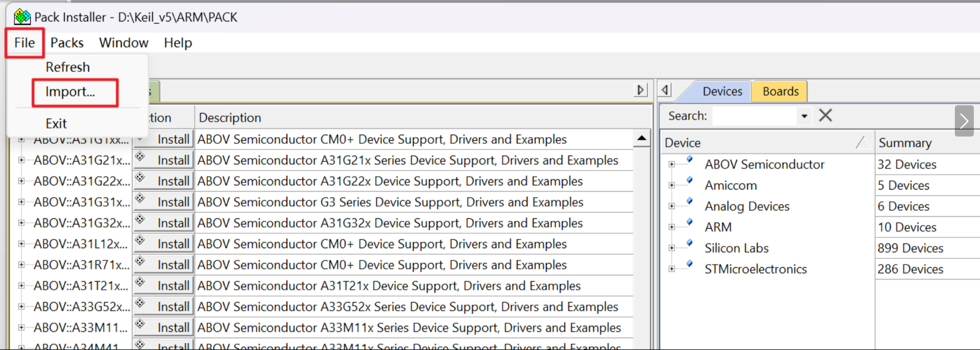Select Silicon Labs in device tree
This screenshot has width=980, height=350.
(x=736, y=248)
